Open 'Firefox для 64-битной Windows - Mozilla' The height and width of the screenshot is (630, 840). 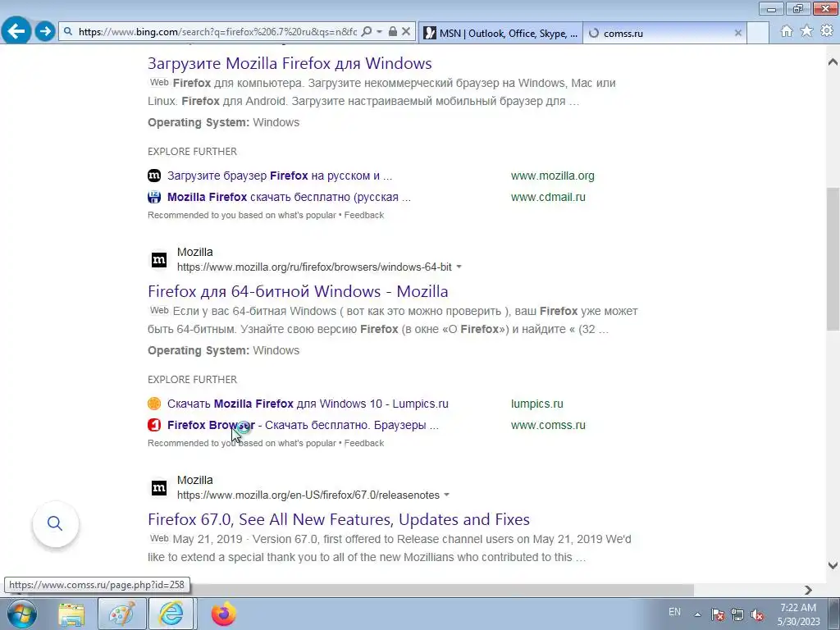click(x=298, y=291)
